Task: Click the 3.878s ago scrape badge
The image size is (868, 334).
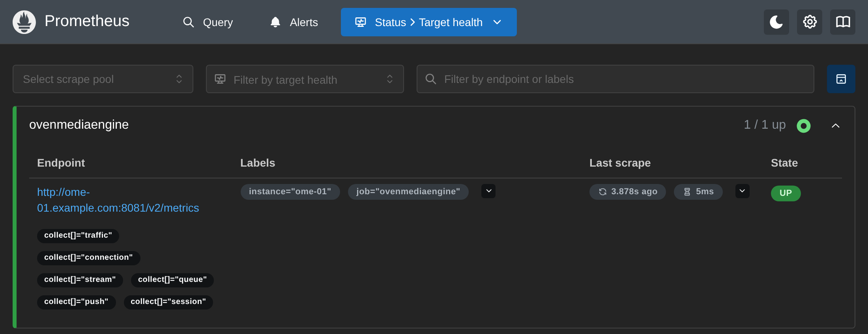Action: coord(627,192)
